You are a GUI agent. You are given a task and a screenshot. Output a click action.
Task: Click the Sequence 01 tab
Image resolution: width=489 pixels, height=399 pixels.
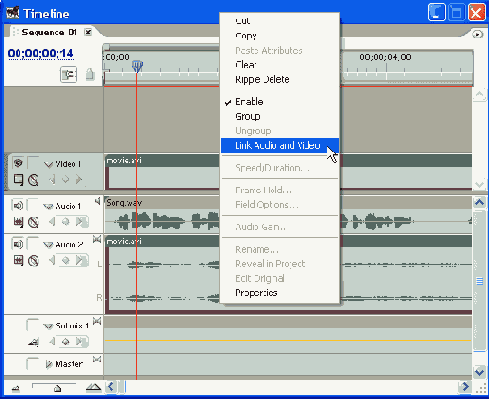(49, 32)
